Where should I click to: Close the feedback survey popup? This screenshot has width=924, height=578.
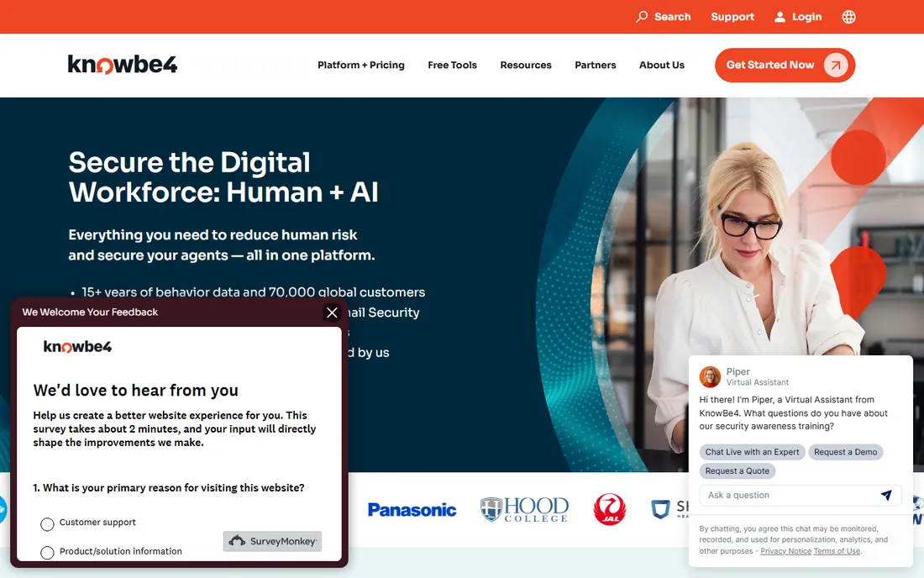click(332, 313)
